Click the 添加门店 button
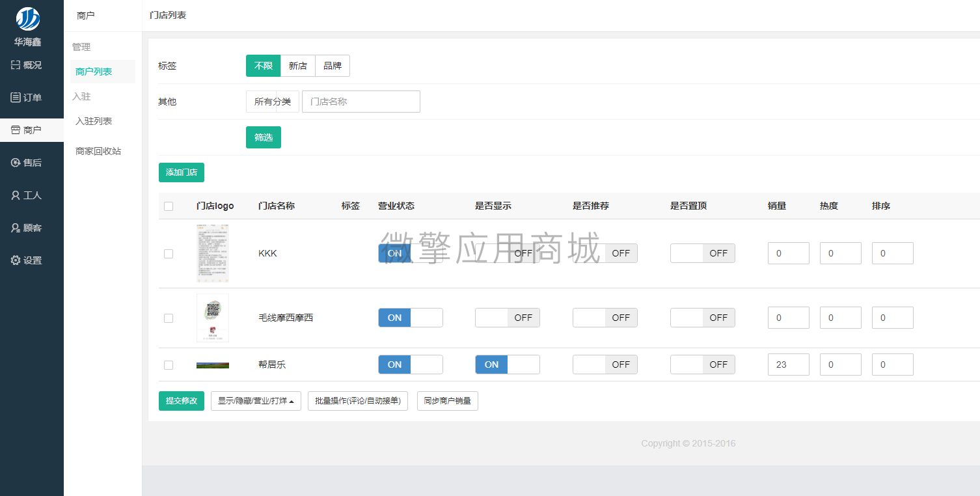Image resolution: width=980 pixels, height=496 pixels. [182, 172]
